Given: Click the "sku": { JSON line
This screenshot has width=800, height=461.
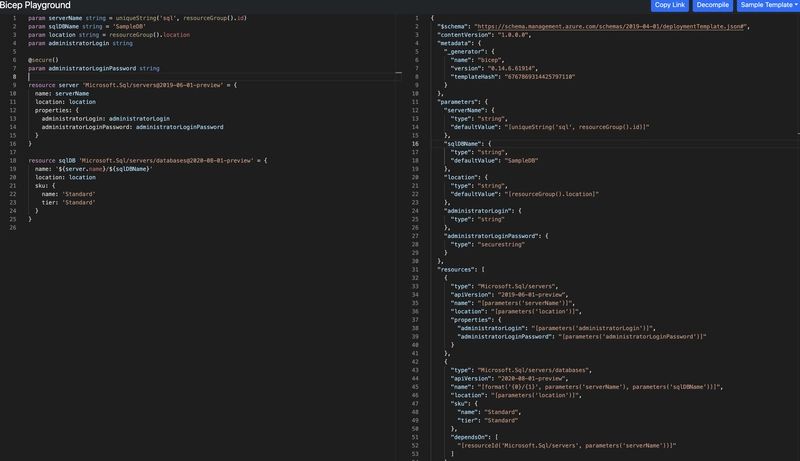Looking at the screenshot, I should pyautogui.click(x=464, y=404).
